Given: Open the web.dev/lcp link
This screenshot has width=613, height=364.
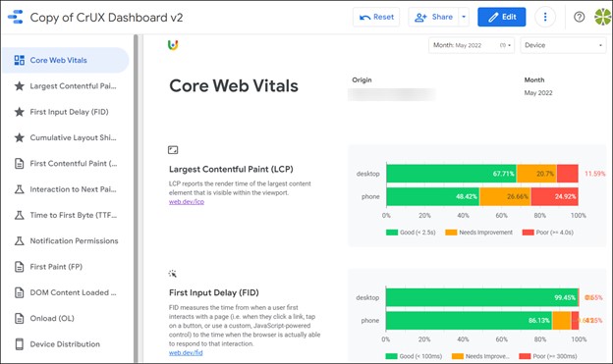Looking at the screenshot, I should [187, 202].
